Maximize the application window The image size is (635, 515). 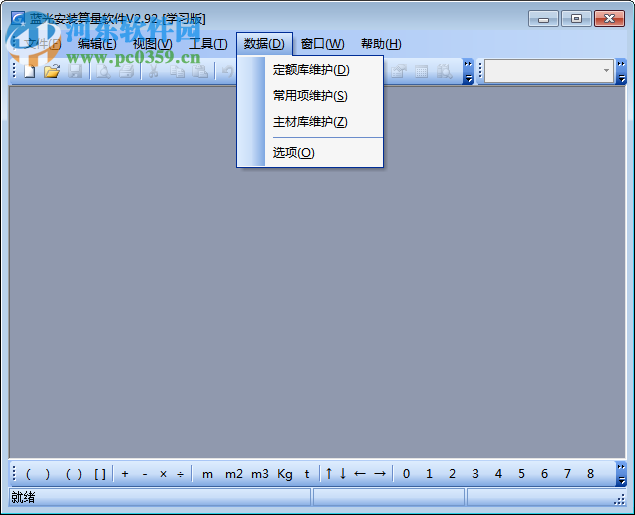click(x=576, y=19)
